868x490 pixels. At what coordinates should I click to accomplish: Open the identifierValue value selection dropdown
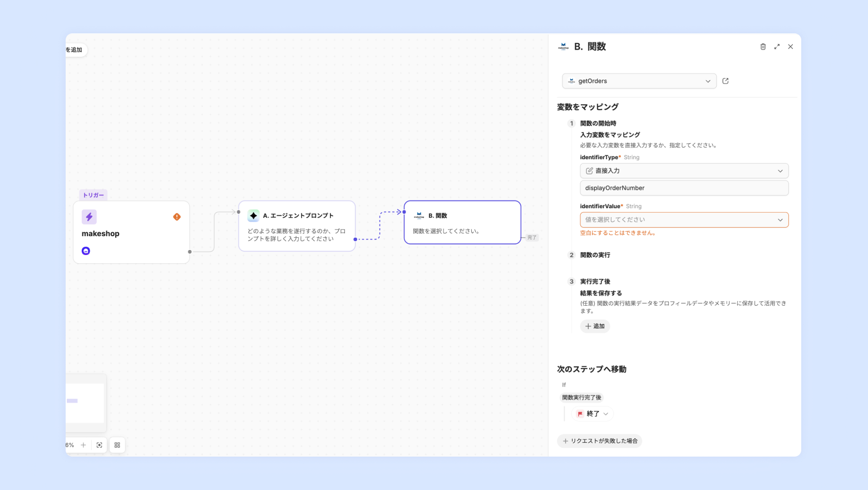click(x=684, y=220)
